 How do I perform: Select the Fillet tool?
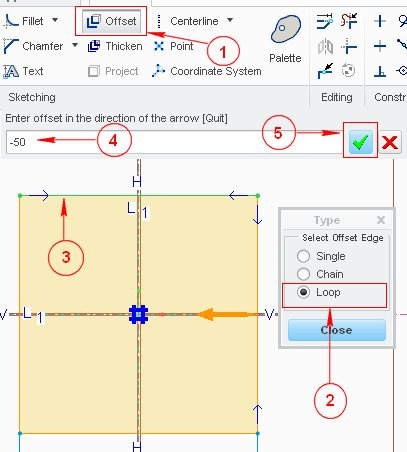(24, 21)
